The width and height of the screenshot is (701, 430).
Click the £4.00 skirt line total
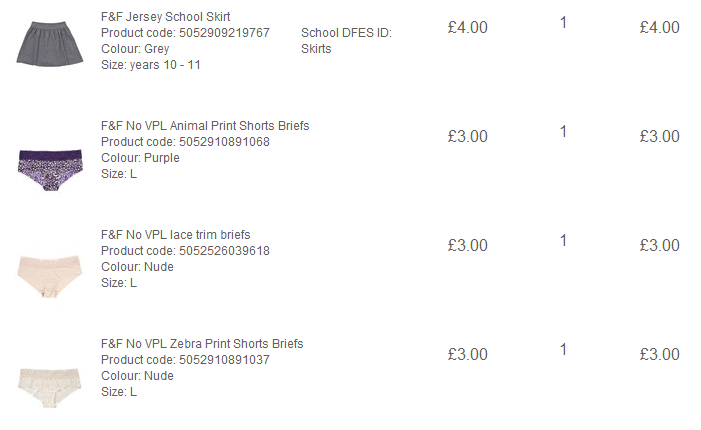(x=659, y=27)
